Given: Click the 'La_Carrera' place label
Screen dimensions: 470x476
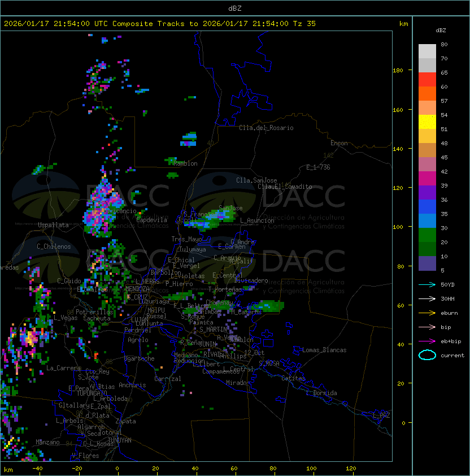Looking at the screenshot, I should [63, 368].
